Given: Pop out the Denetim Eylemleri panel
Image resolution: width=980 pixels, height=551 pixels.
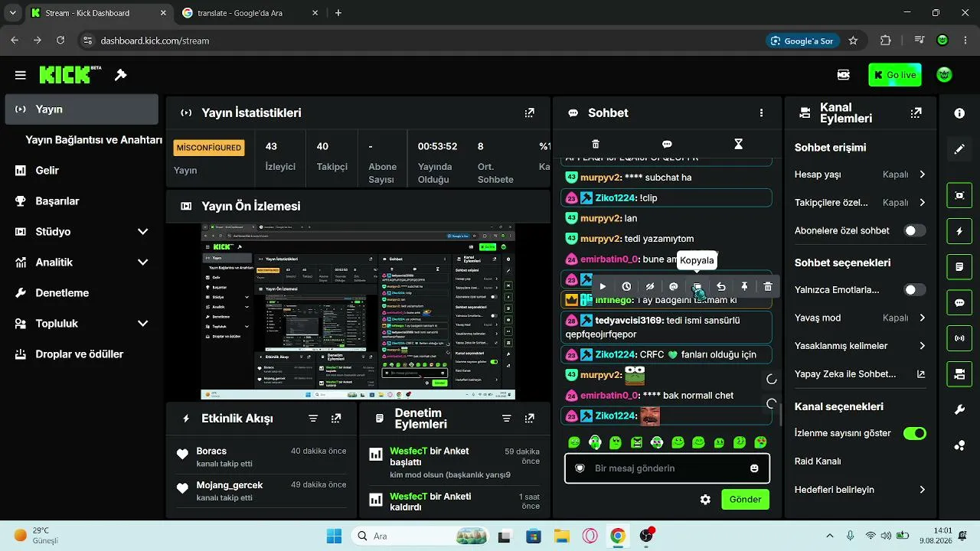Looking at the screenshot, I should point(529,419).
